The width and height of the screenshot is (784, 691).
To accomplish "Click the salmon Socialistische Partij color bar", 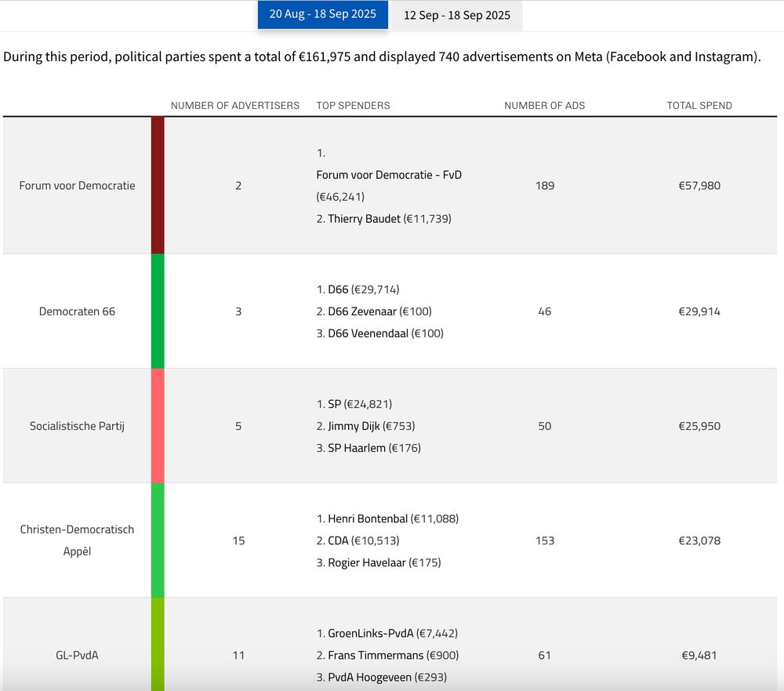I will (158, 426).
